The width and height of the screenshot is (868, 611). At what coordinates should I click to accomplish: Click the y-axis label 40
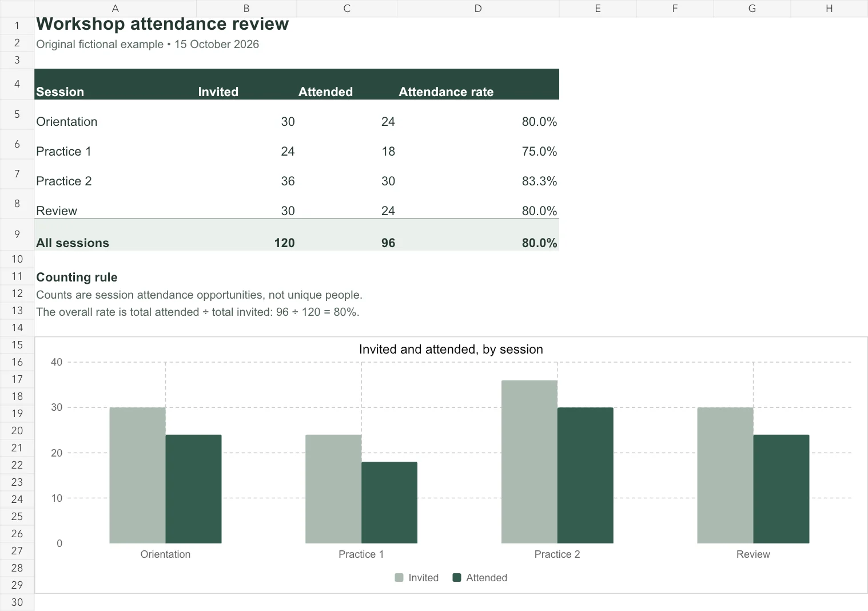coord(57,362)
